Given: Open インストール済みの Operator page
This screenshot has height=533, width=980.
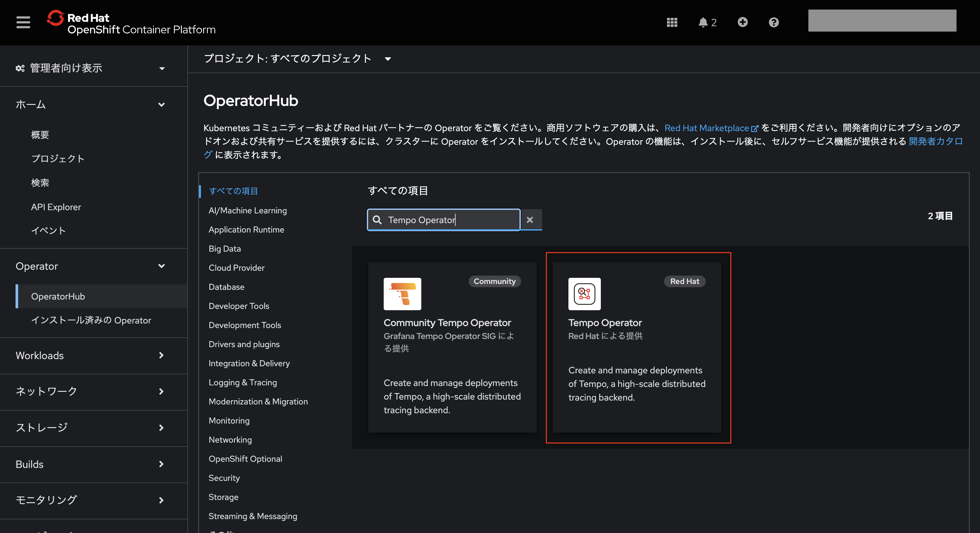Looking at the screenshot, I should (91, 320).
